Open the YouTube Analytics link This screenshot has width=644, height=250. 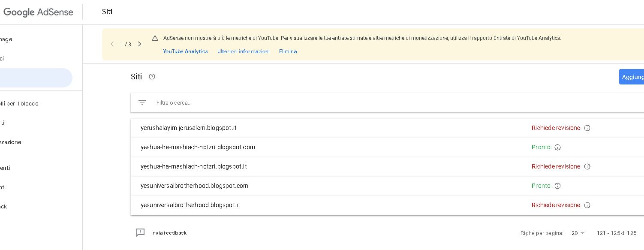185,51
